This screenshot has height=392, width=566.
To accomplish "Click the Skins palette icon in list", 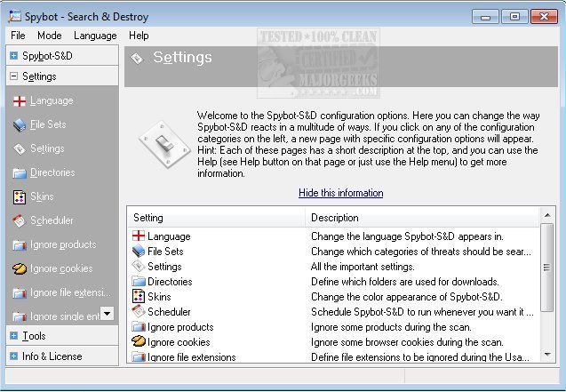I will (139, 296).
